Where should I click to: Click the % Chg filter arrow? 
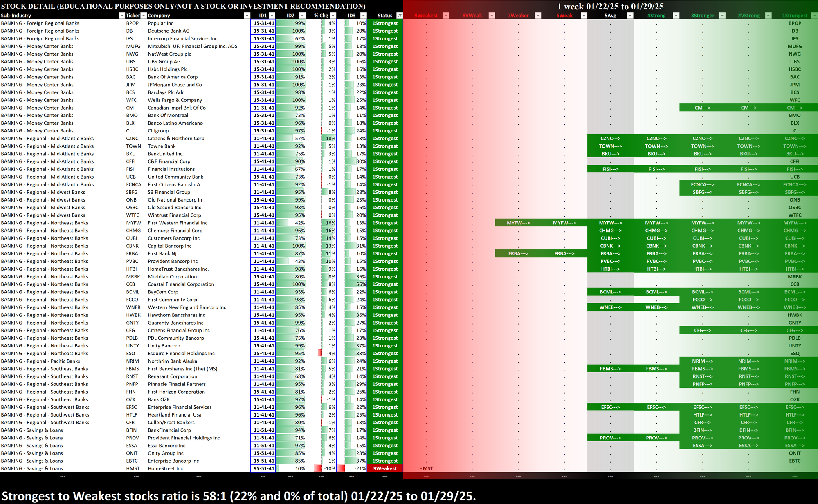(333, 16)
